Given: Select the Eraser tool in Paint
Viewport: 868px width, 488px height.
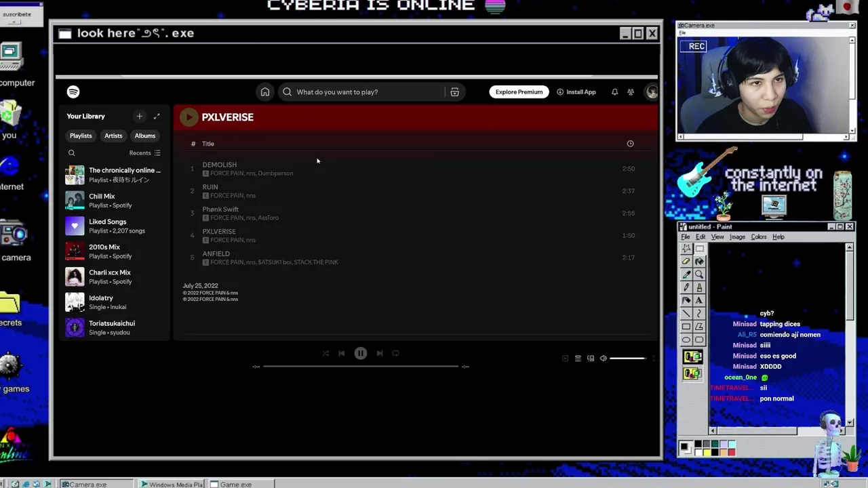Looking at the screenshot, I should [686, 261].
